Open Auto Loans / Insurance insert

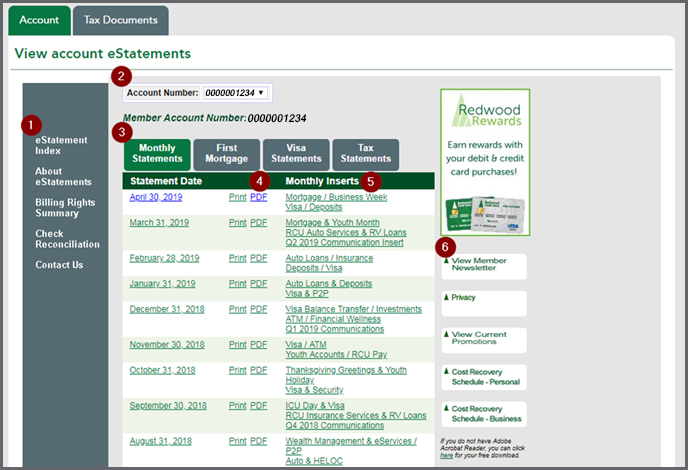point(329,258)
